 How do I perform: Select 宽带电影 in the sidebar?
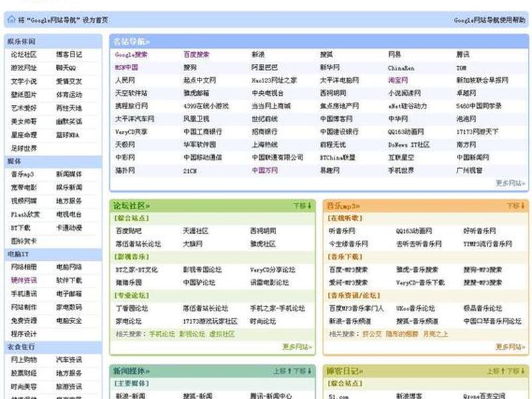click(24, 188)
